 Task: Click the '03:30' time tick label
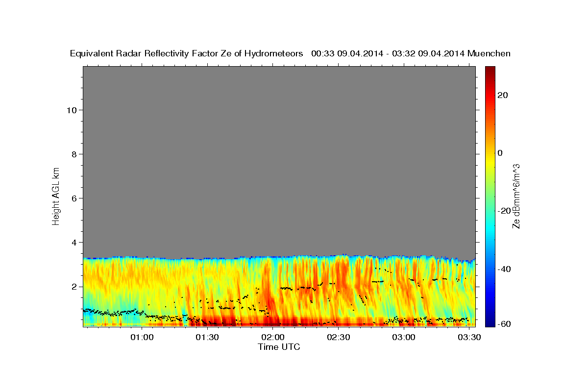pyautogui.click(x=469, y=337)
